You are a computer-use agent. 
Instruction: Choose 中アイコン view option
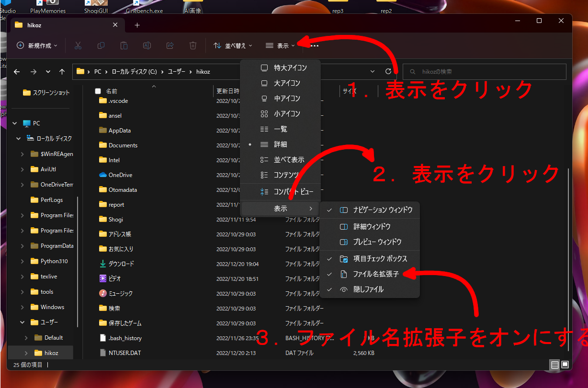tap(280, 98)
